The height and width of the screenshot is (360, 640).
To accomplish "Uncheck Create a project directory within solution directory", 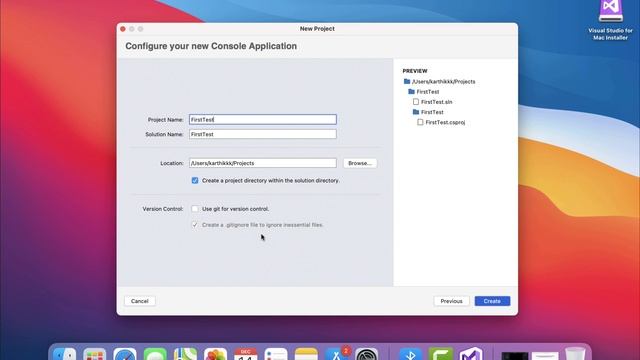I will (x=195, y=180).
